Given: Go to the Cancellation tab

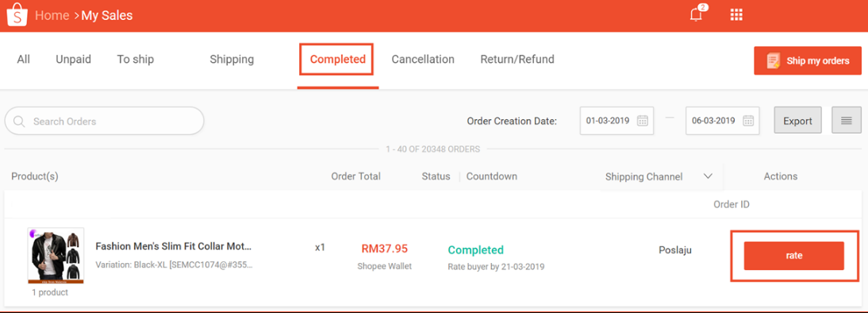Looking at the screenshot, I should pyautogui.click(x=423, y=60).
